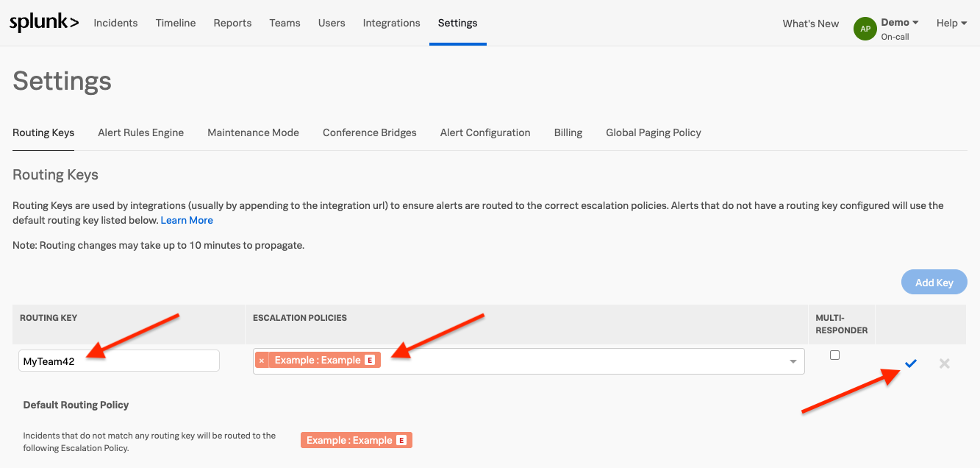Expand the Escalation Policies dropdown arrow
This screenshot has width=980, height=468.
pos(793,361)
